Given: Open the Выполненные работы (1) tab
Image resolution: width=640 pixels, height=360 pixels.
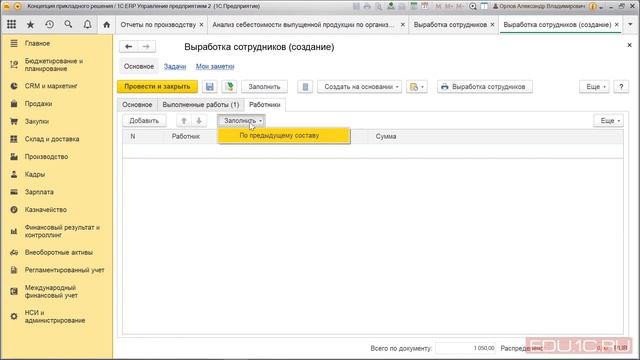Looking at the screenshot, I should [x=201, y=104].
